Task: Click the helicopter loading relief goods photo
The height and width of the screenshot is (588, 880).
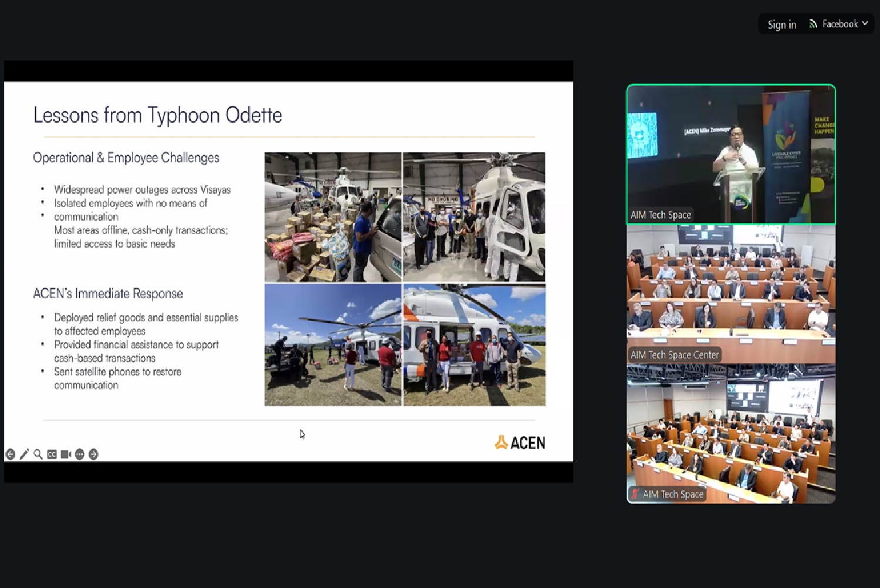Action: coord(333,217)
